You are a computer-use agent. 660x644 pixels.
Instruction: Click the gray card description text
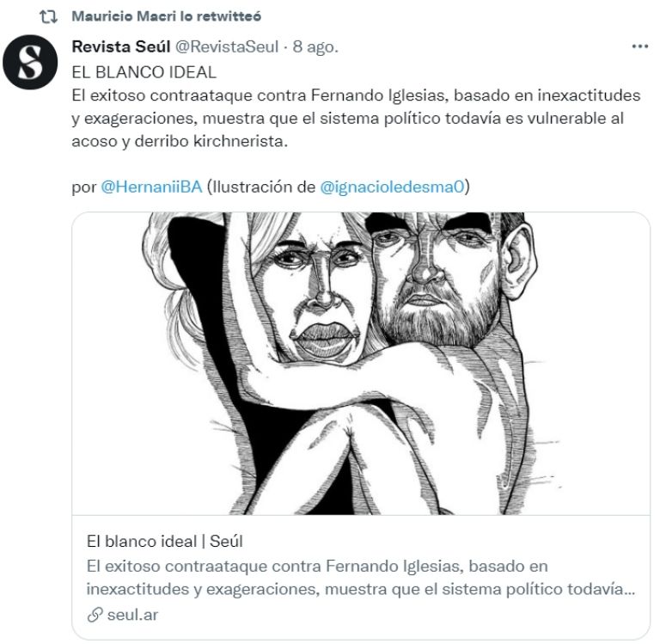361,578
